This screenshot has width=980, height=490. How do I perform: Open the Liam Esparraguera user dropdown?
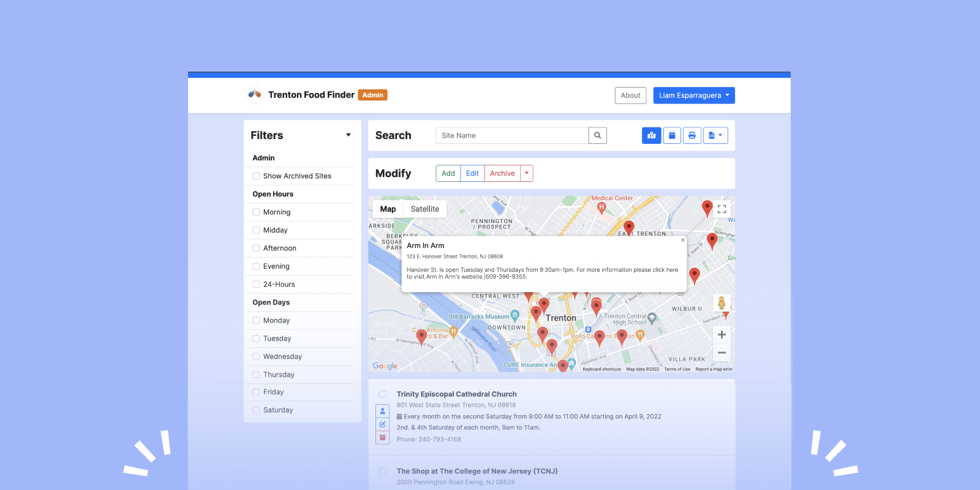693,96
